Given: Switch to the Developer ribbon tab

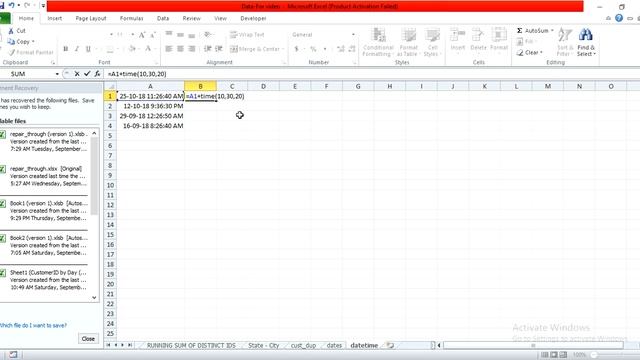Looking at the screenshot, I should pos(253,18).
